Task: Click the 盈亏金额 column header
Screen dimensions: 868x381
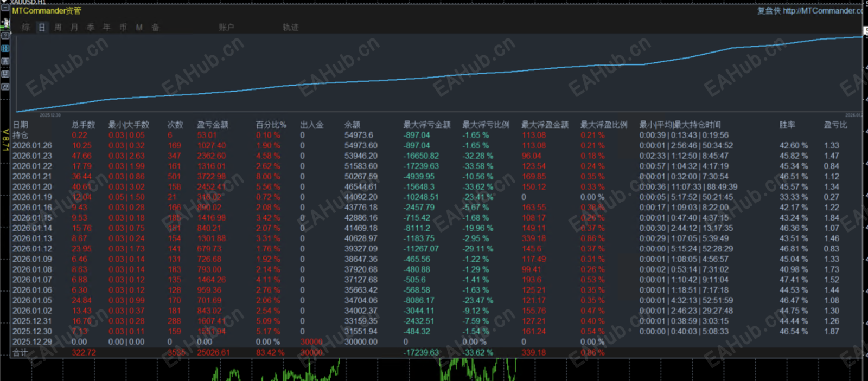Action: [213, 125]
